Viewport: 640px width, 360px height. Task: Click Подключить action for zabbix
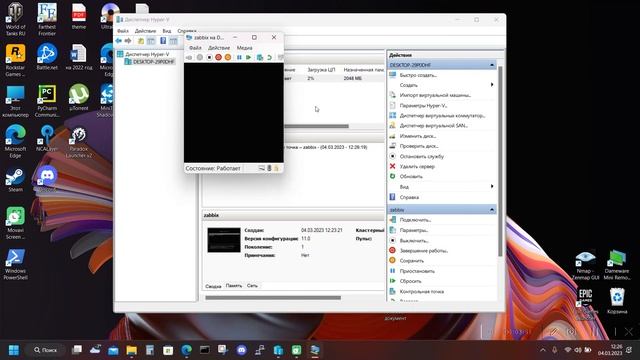pos(415,220)
